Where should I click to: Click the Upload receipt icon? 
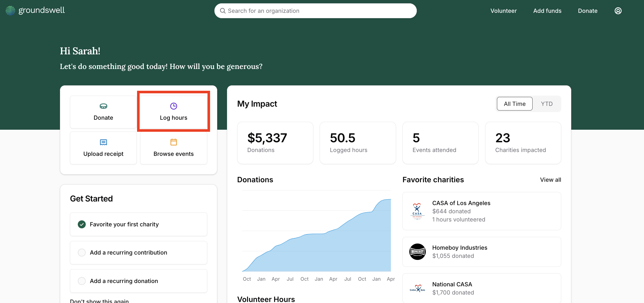(103, 142)
